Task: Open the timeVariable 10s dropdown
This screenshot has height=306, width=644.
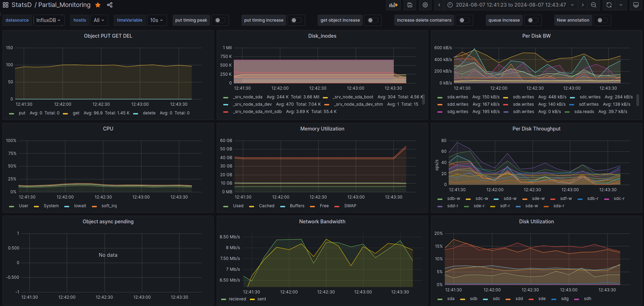Action: tap(157, 20)
